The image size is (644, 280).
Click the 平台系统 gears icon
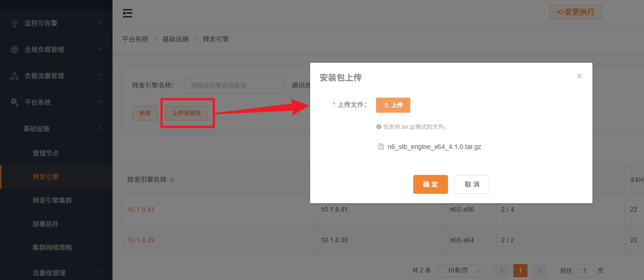[14, 102]
